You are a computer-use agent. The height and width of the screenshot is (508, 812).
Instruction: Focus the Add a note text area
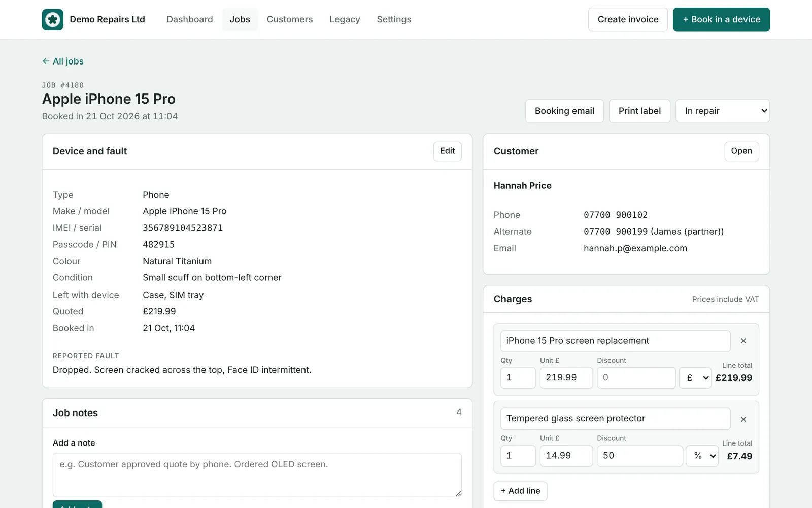[257, 475]
